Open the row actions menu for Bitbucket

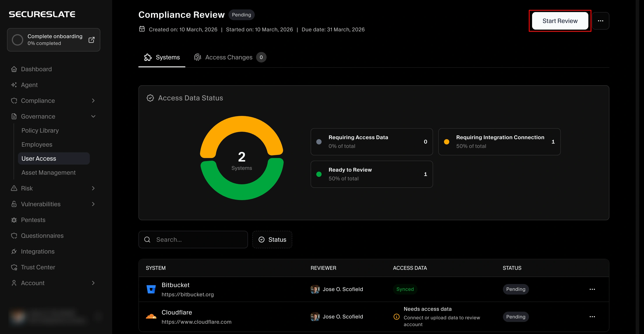point(593,289)
